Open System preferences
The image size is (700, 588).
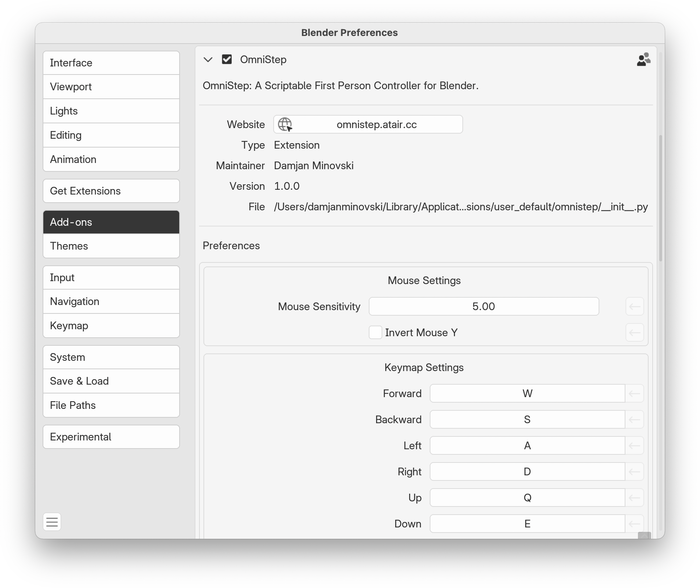[111, 357]
